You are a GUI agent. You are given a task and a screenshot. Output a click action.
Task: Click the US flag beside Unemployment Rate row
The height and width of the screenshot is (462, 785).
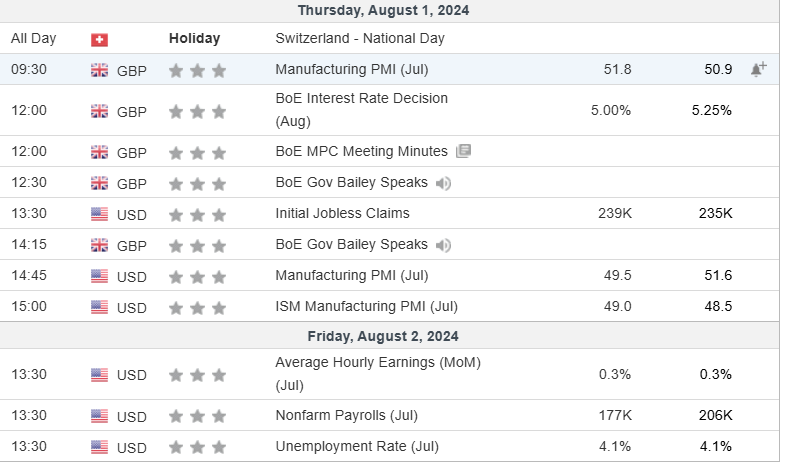coord(99,447)
